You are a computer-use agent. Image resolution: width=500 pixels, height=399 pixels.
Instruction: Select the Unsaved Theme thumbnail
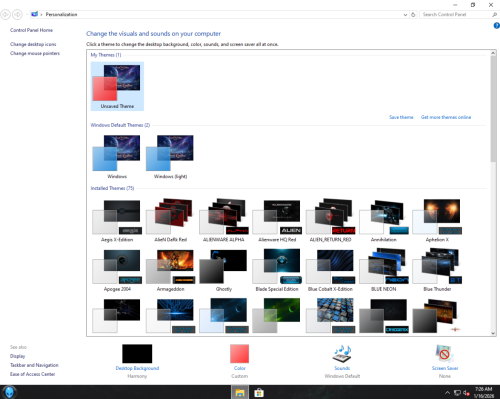[x=117, y=86]
